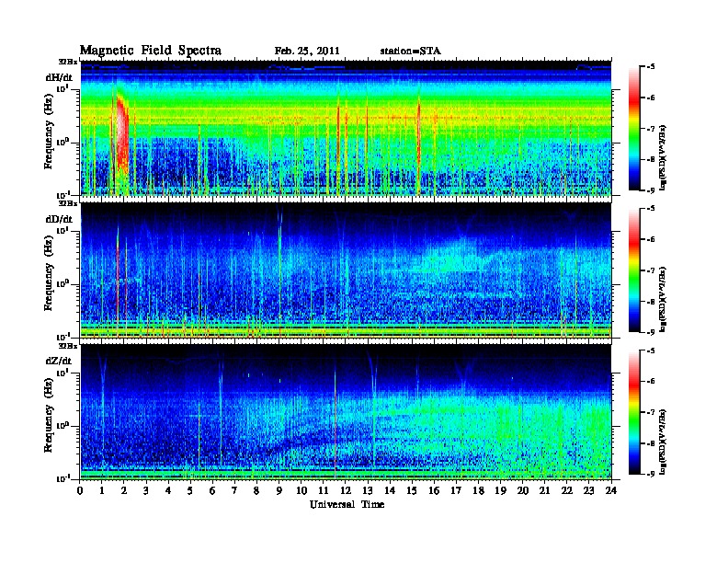The height and width of the screenshot is (563, 728).
Task: Click the '3' hour tick label on time axis
Action: pyautogui.click(x=147, y=490)
